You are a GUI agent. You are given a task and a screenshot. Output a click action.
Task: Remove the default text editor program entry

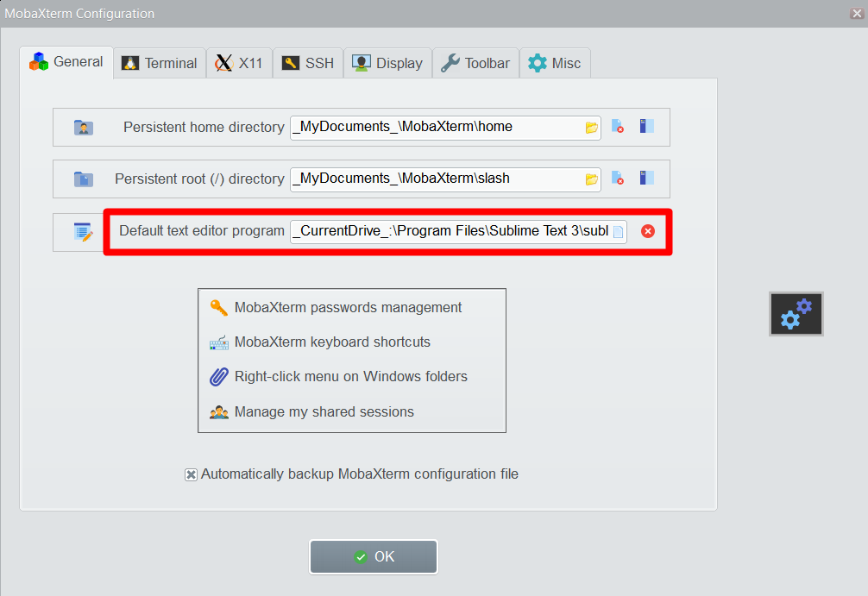pos(648,230)
